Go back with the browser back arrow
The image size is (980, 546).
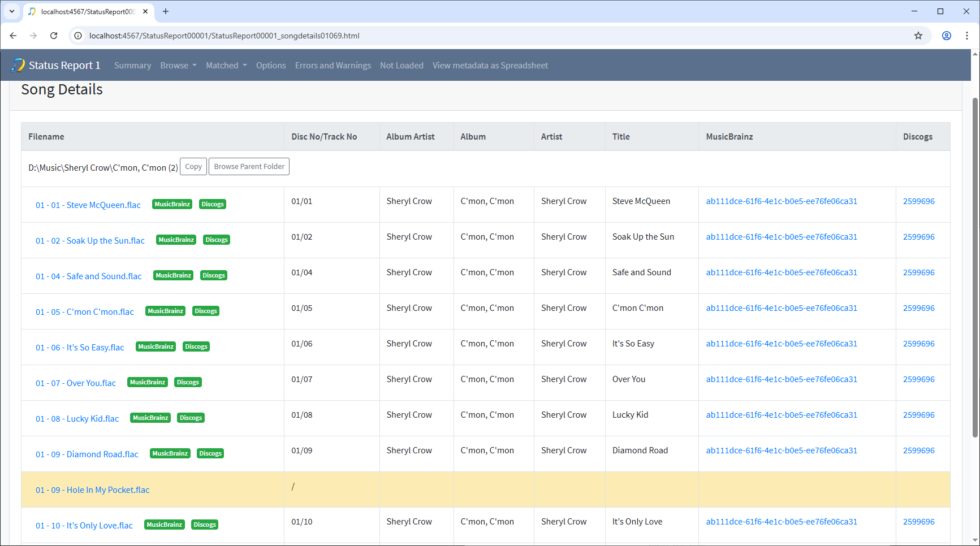[x=13, y=36]
